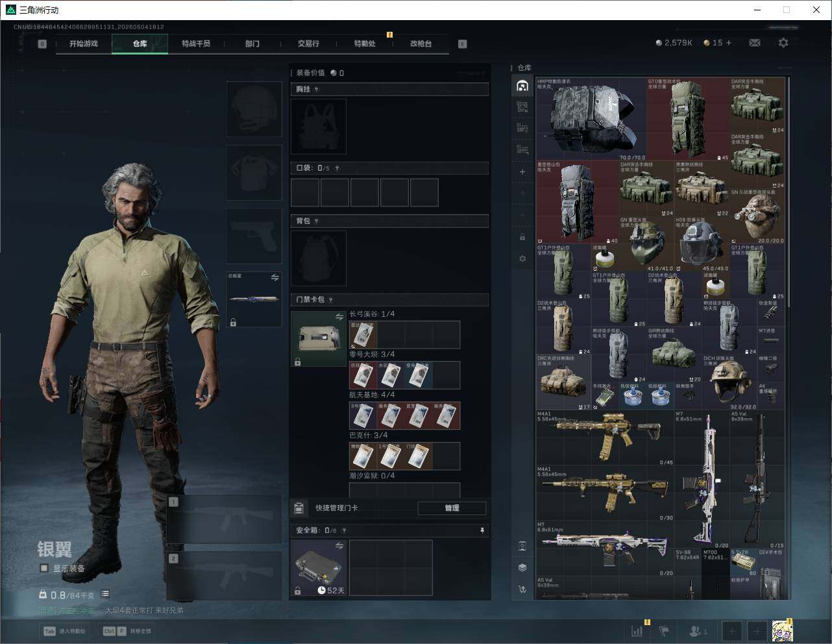
Task: Select the 5.7x28 ammo box
Action: pyautogui.click(x=744, y=563)
